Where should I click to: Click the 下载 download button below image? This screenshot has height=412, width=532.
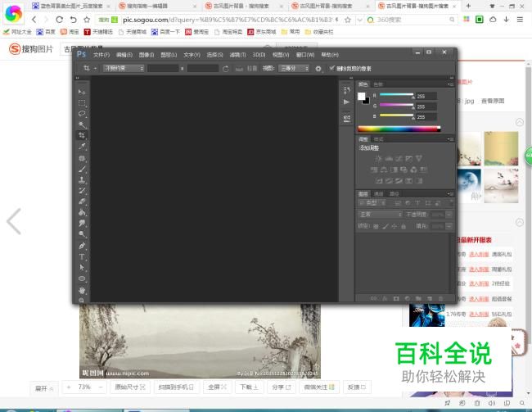coord(244,387)
